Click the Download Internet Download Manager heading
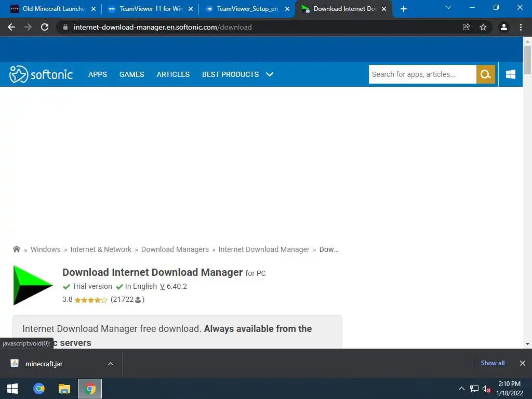This screenshot has width=532, height=399. (152, 272)
